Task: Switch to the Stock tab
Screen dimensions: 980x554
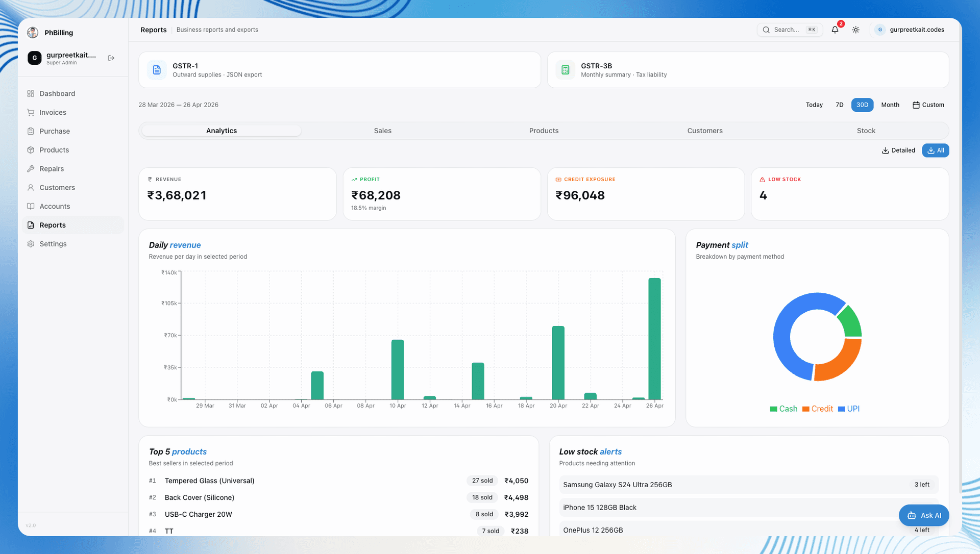Action: point(866,131)
